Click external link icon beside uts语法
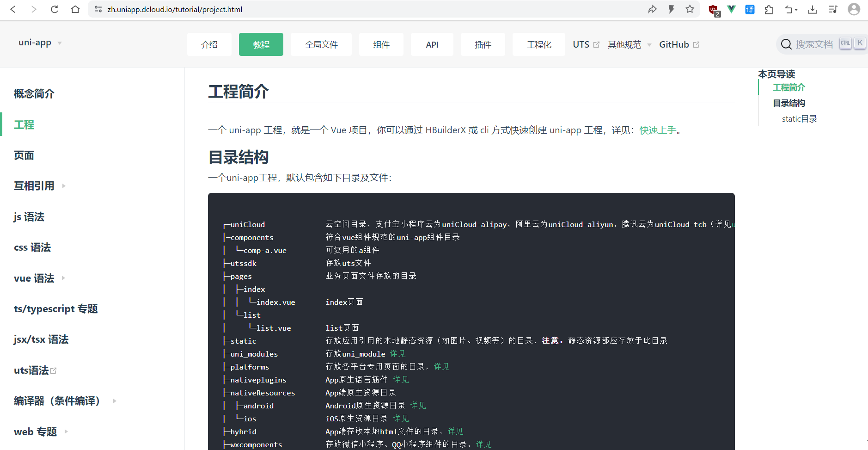The height and width of the screenshot is (450, 868). coord(54,370)
